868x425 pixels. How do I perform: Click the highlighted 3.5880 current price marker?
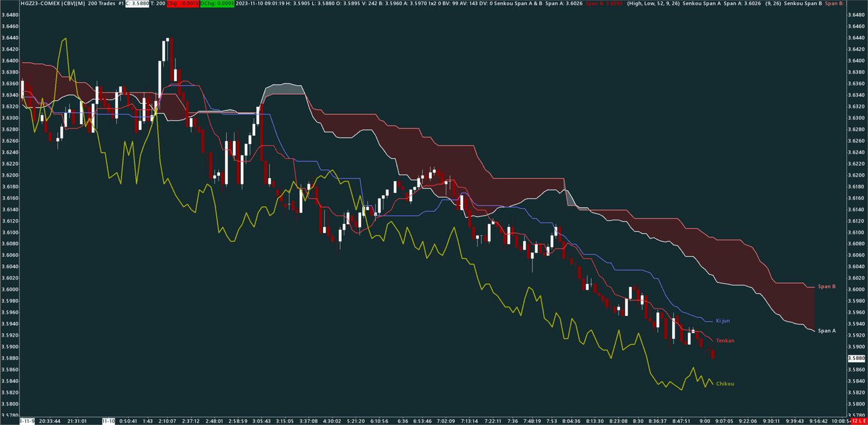coord(855,358)
